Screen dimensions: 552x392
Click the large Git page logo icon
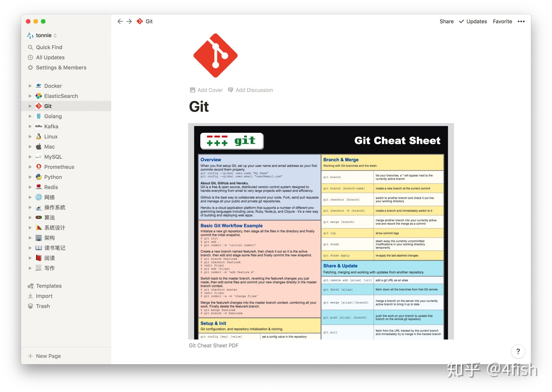pyautogui.click(x=215, y=56)
